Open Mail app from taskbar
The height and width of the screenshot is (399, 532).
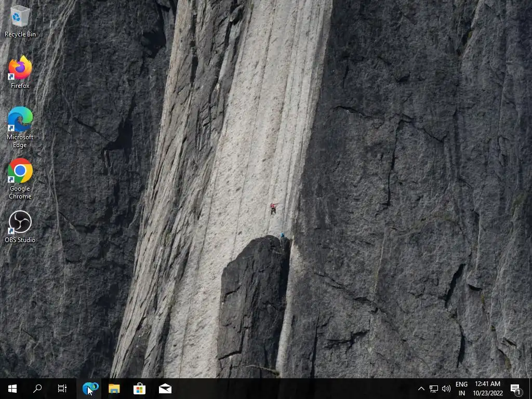click(165, 389)
